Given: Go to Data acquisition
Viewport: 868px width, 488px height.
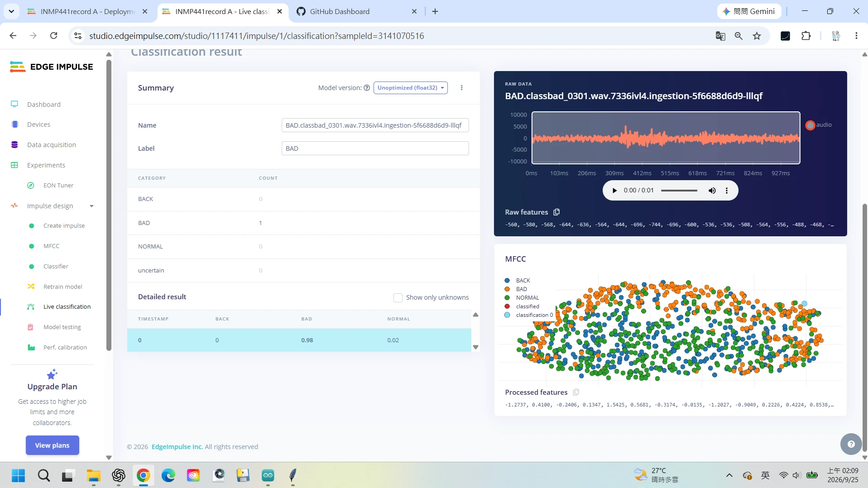Looking at the screenshot, I should pyautogui.click(x=51, y=145).
